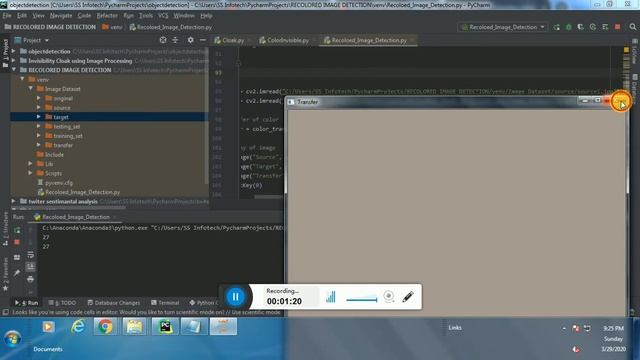
Task: Start debugging with the green bug icon
Action: [569, 27]
